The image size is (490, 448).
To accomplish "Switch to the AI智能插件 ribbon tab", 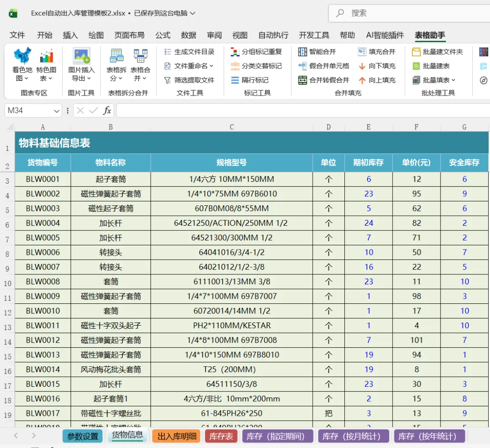I will [x=385, y=35].
